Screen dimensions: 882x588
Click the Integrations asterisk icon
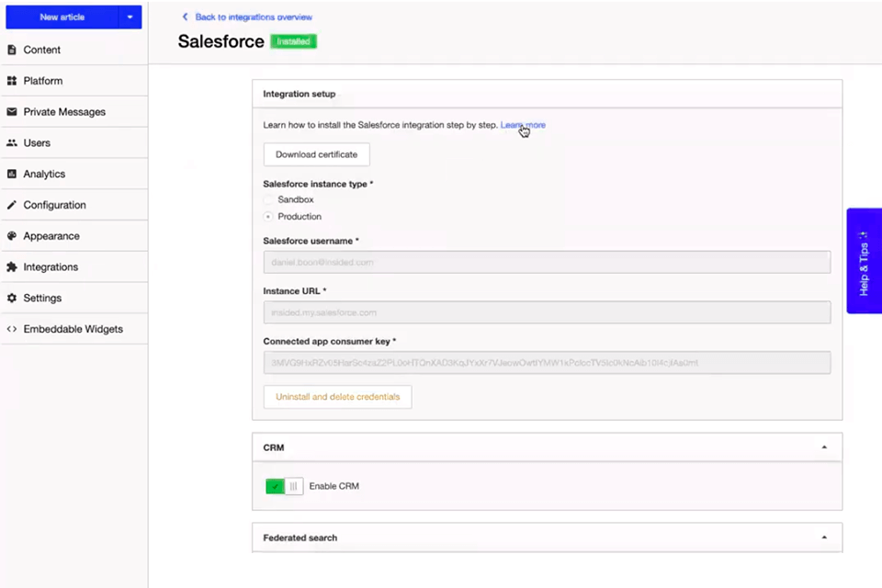(x=12, y=266)
